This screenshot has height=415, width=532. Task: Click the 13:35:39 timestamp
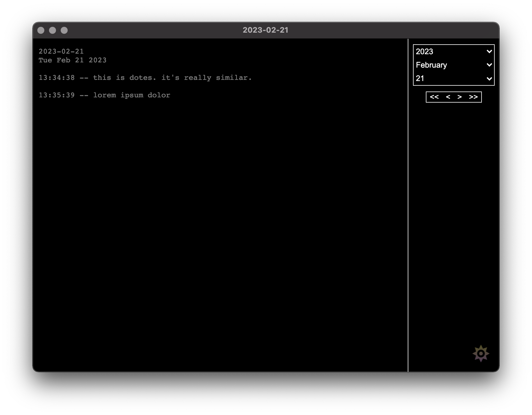pos(57,95)
